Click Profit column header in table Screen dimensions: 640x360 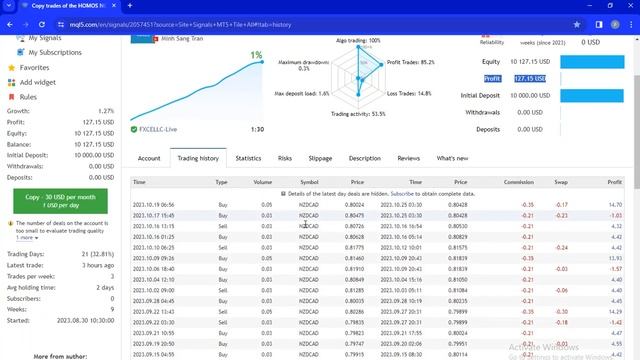pos(614,182)
